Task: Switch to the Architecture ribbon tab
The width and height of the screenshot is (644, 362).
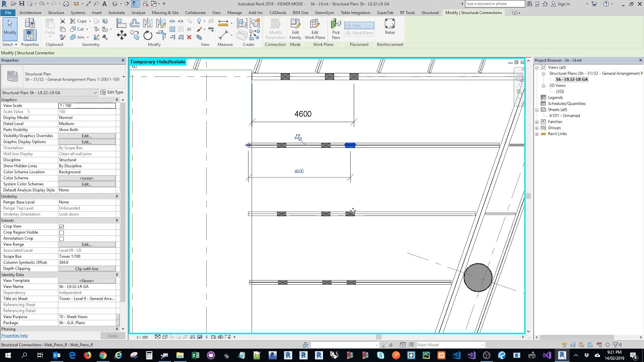Action: (x=30, y=13)
